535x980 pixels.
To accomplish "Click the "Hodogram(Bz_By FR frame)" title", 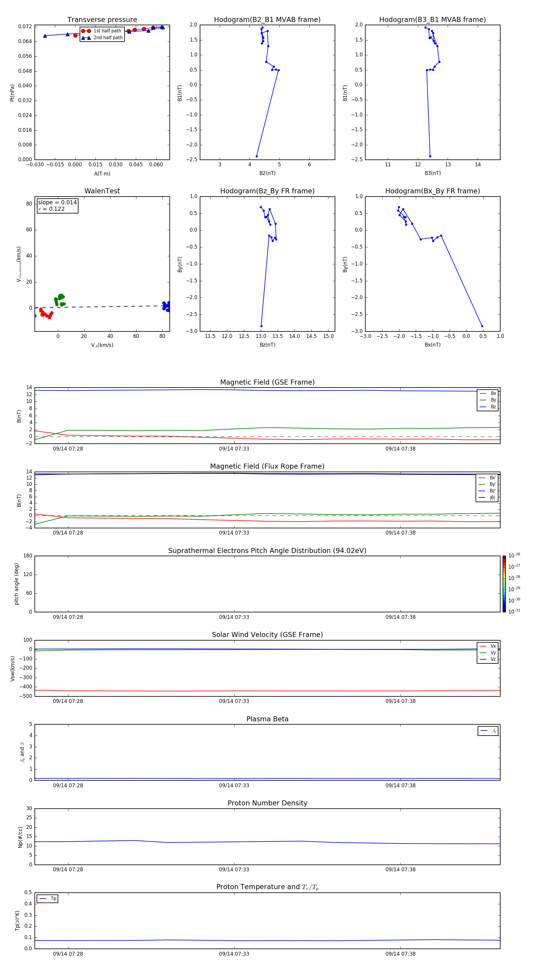I will click(x=267, y=191).
